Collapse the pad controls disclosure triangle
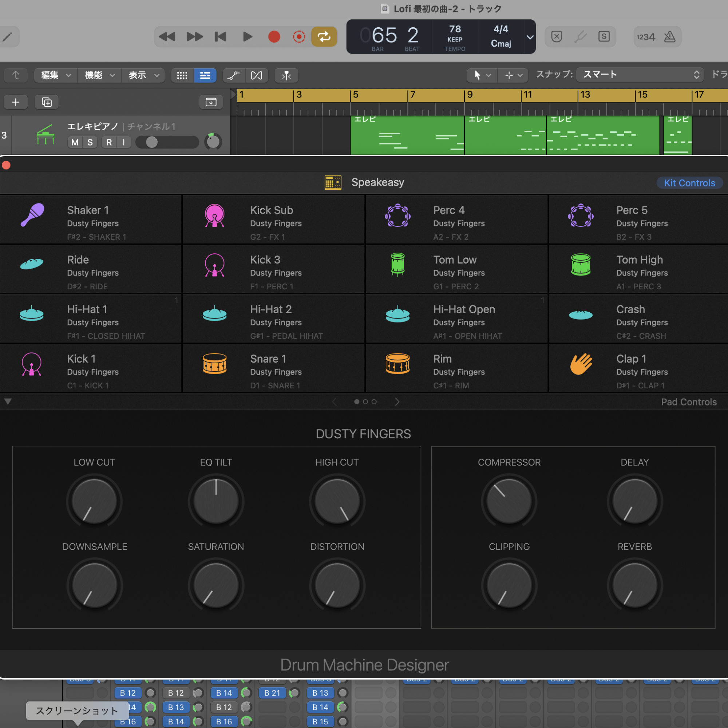Viewport: 728px width, 728px height. point(8,402)
